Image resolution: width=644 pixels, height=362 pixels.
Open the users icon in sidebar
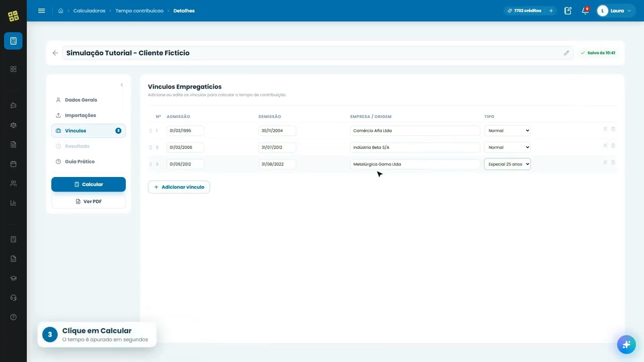14,184
